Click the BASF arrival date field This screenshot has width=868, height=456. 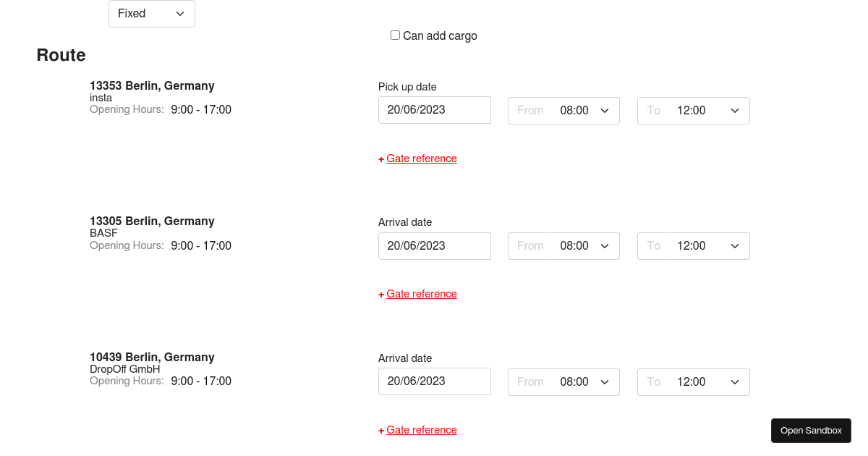coord(434,246)
